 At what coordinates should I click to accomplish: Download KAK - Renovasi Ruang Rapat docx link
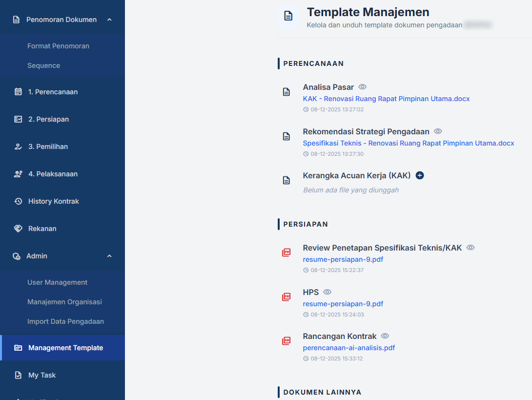tap(386, 99)
